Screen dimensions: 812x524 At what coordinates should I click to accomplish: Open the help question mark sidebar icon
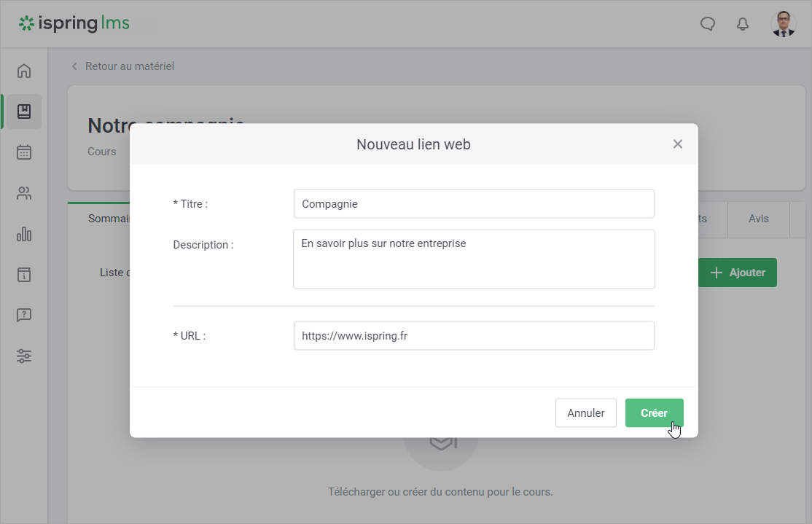click(x=24, y=316)
